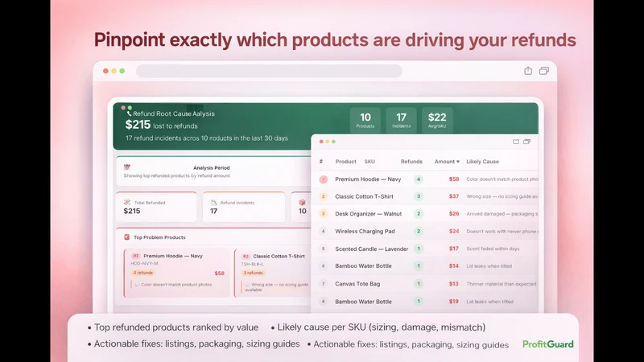The width and height of the screenshot is (644, 362).
Task: Select the Classic Cotton T-Shirt table row
Action: click(x=425, y=196)
